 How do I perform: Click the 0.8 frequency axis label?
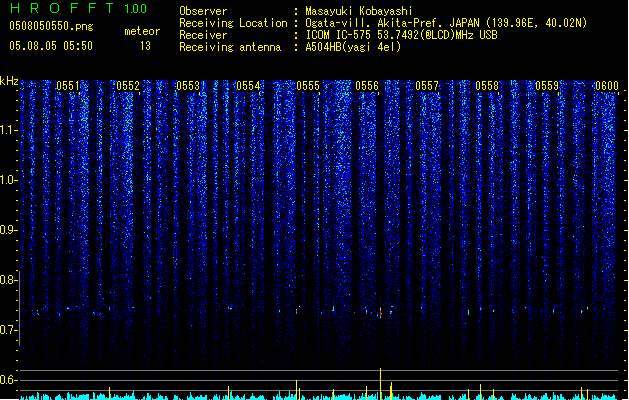tap(8, 280)
